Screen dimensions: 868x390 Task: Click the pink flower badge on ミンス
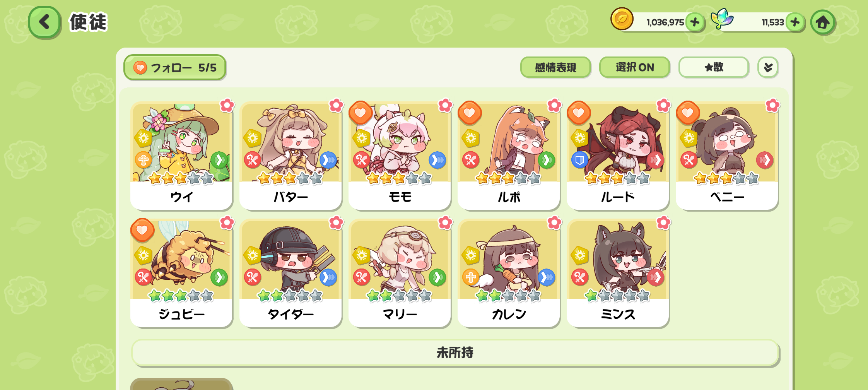pyautogui.click(x=663, y=222)
